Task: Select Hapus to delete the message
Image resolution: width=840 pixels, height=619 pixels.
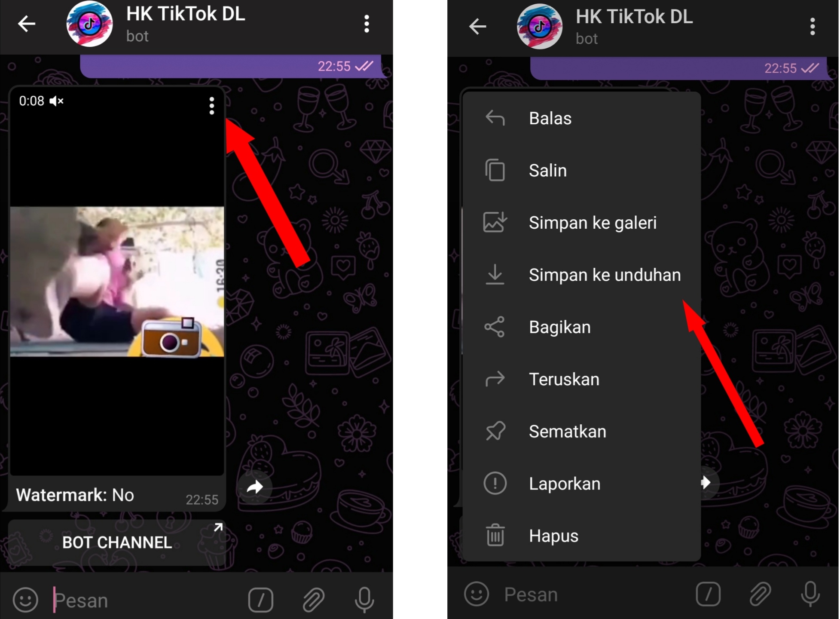Action: click(x=581, y=536)
